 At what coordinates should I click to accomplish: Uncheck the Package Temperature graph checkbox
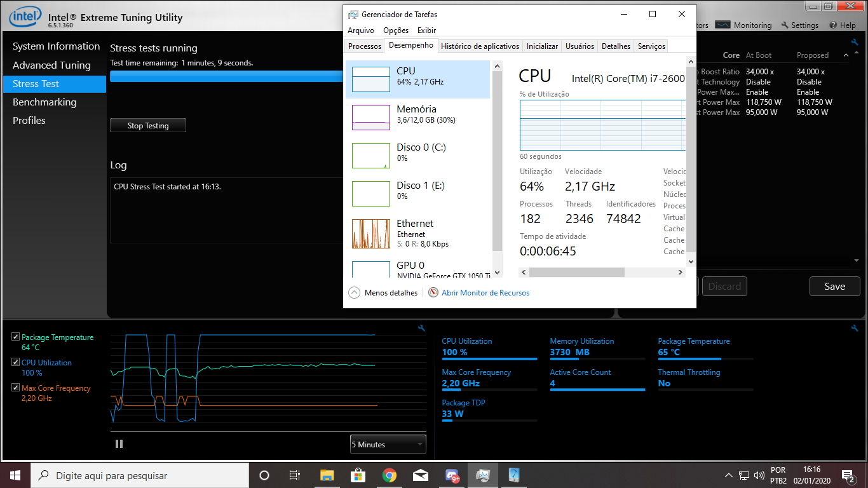[16, 337]
